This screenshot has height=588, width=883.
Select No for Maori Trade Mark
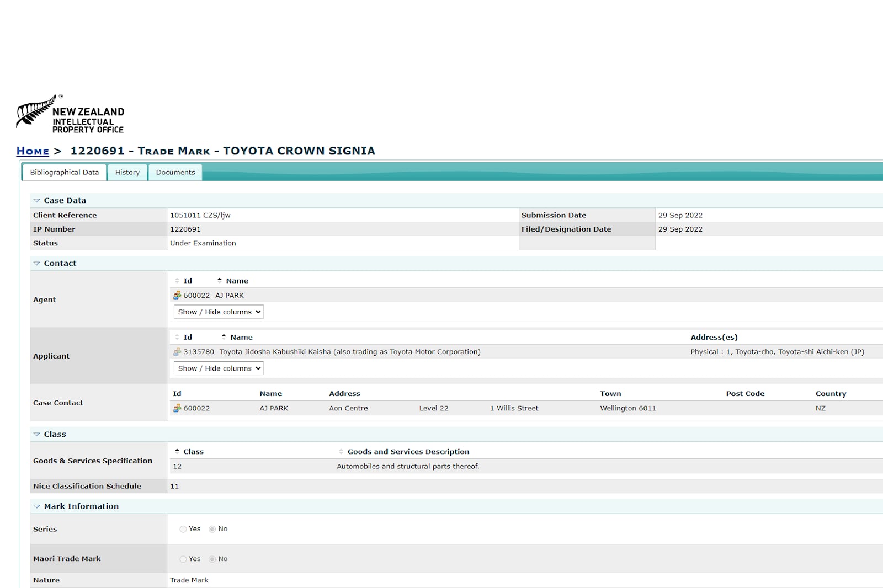click(212, 559)
